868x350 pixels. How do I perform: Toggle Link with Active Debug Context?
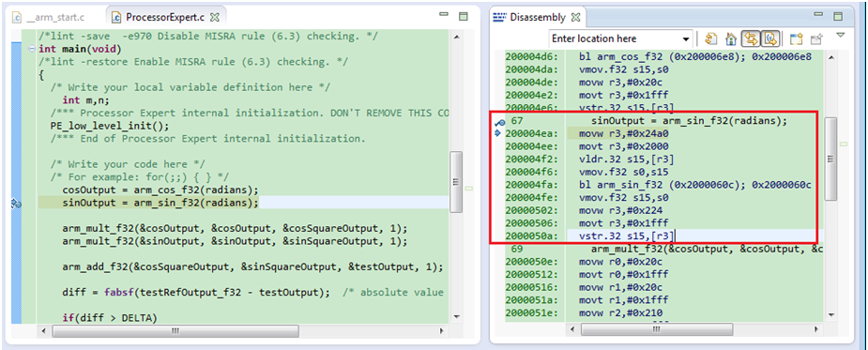(752, 38)
